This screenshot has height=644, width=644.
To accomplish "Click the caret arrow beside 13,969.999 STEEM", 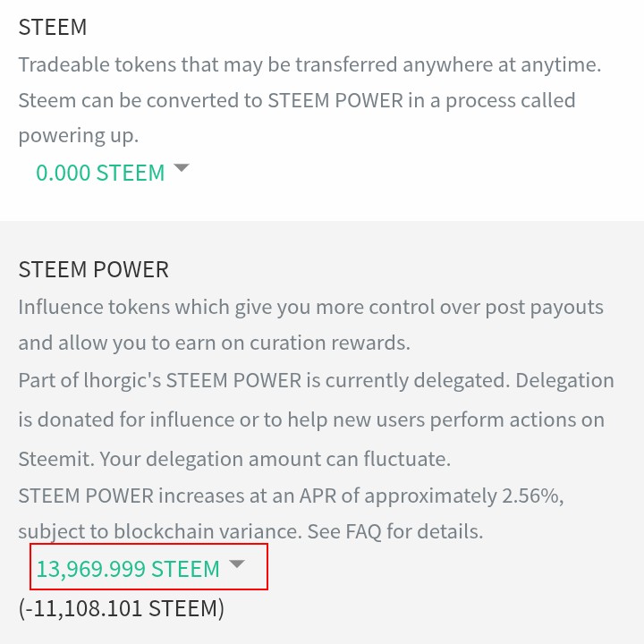I will tap(237, 564).
